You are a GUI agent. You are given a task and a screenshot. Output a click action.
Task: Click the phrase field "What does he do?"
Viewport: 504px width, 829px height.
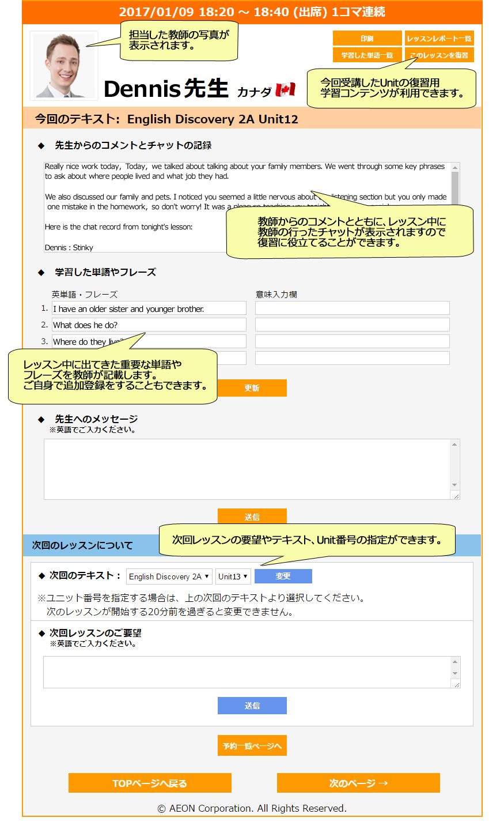[149, 325]
